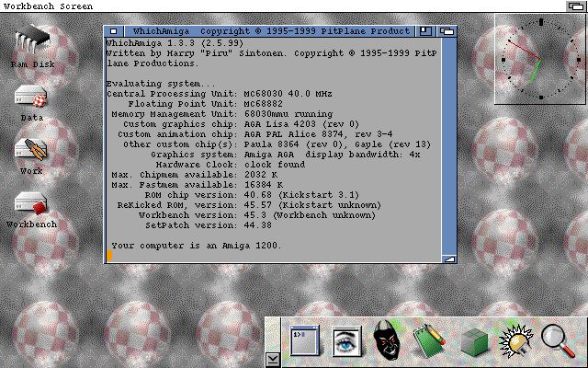Click the WhichAmiga window size gadget

[449, 259]
